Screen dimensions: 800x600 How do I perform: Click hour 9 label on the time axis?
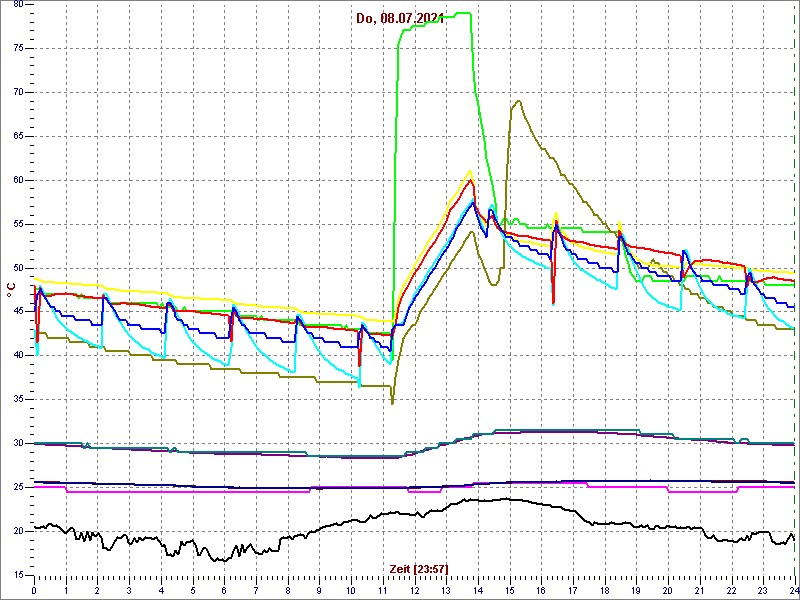(319, 590)
